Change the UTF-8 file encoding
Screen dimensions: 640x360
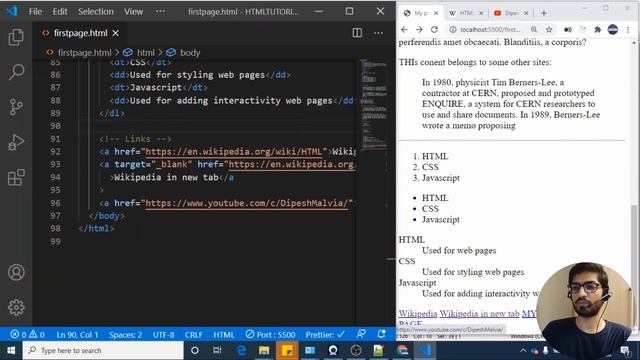tap(163, 335)
